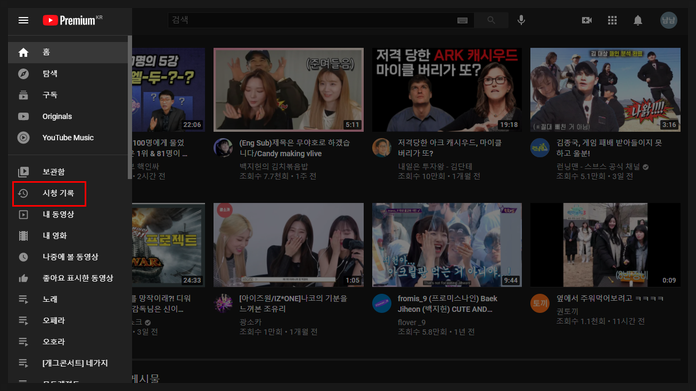The width and height of the screenshot is (696, 391).
Task: Play the Candy making vlive thumbnail
Action: pyautogui.click(x=289, y=90)
